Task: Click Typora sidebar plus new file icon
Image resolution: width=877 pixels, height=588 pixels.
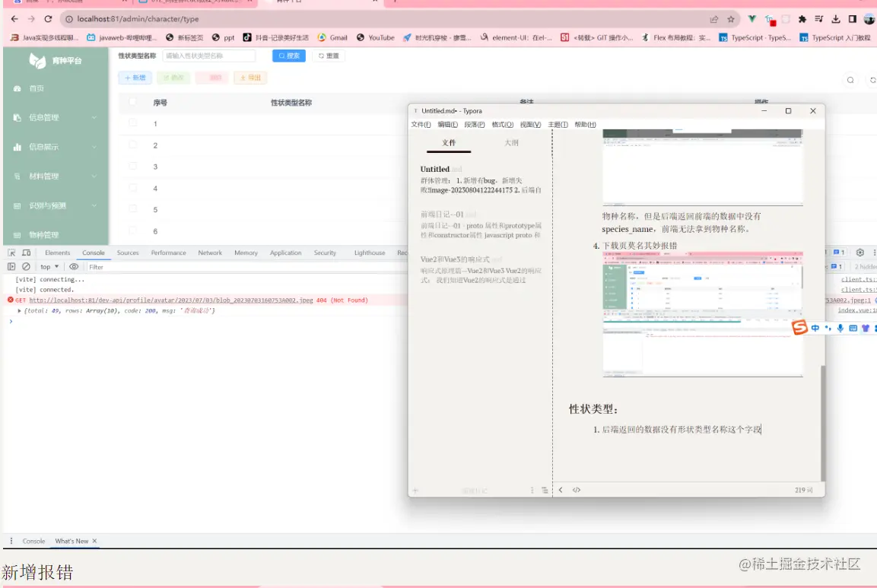Action: point(415,491)
